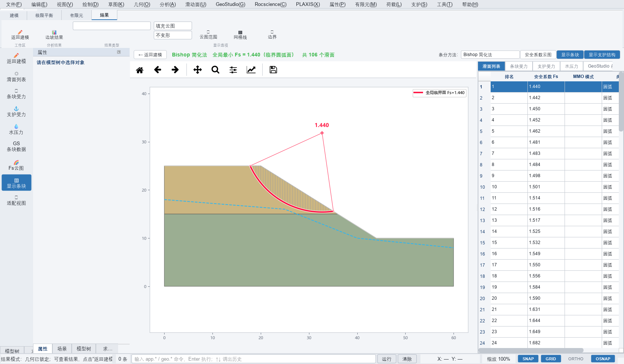This screenshot has height=364, width=624.
Task: Toggle 边界 display checkbox
Action: coord(272,35)
